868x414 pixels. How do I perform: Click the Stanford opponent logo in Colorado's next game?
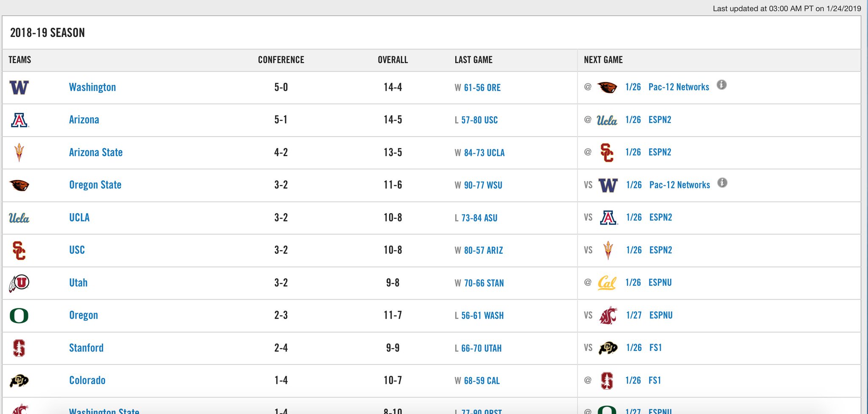[x=607, y=380]
